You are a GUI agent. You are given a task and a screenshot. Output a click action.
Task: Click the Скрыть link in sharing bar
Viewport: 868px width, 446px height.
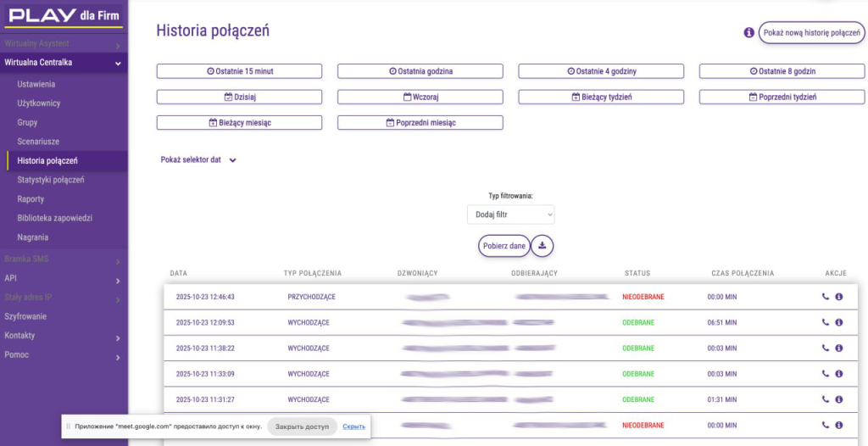click(353, 426)
